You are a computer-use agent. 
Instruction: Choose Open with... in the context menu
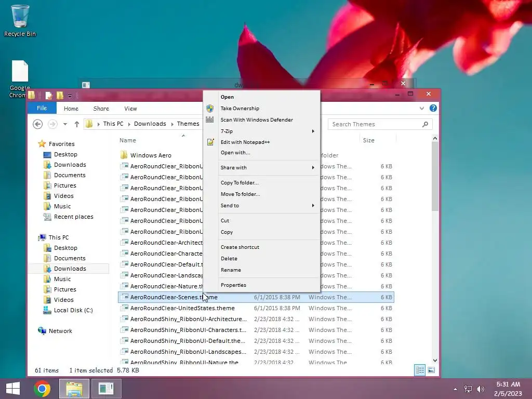[x=235, y=153]
